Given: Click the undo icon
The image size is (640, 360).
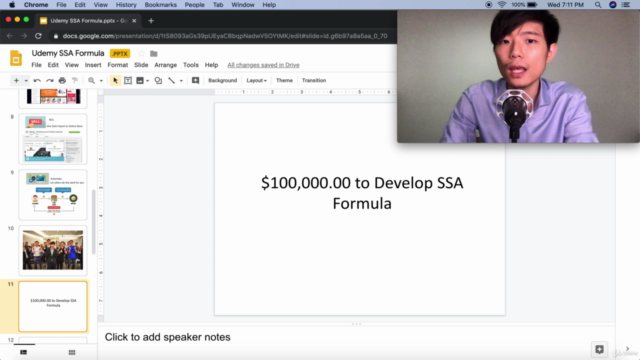Looking at the screenshot, I should pyautogui.click(x=37, y=80).
